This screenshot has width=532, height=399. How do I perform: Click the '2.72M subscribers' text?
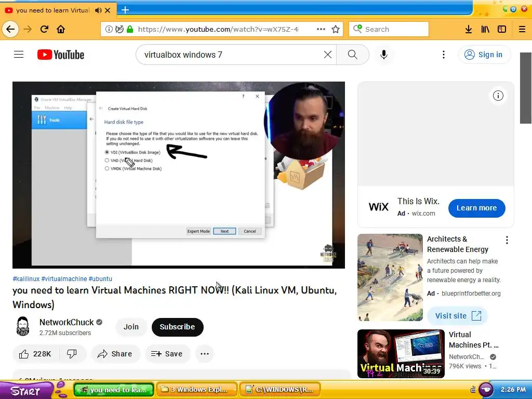[x=65, y=333]
